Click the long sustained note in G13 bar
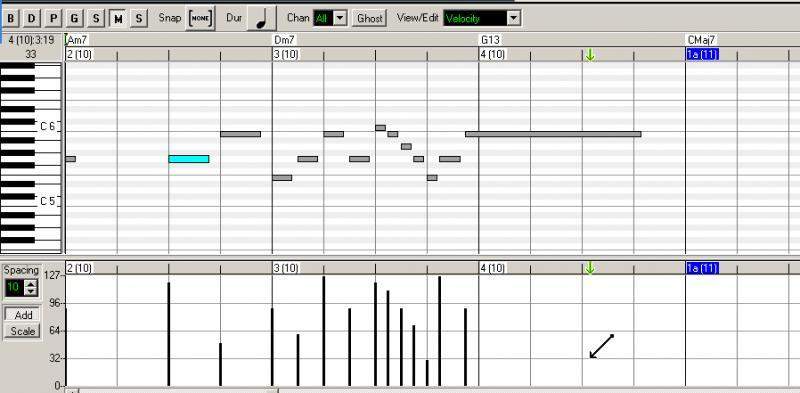Screen dimensions: 800x393 coord(553,134)
